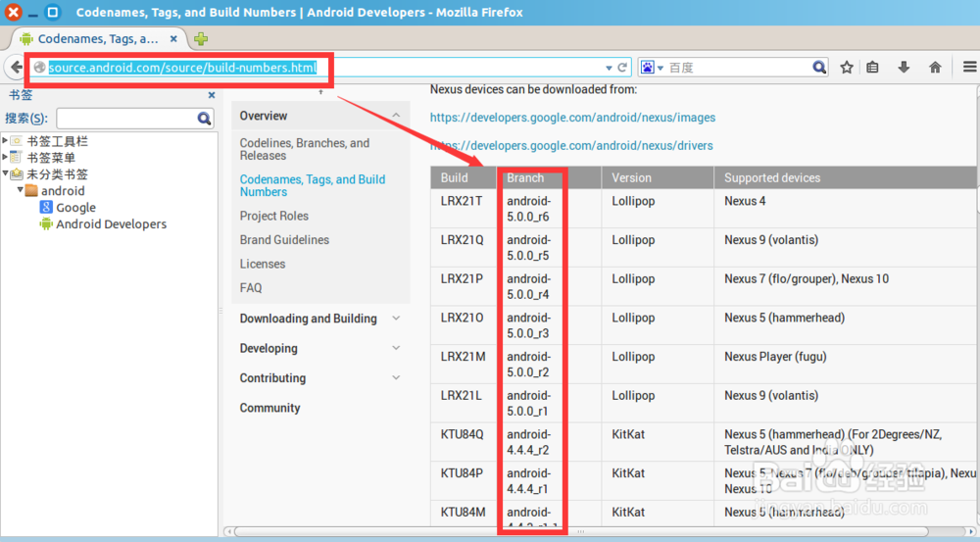Image resolution: width=980 pixels, height=542 pixels.
Task: Open a new tab with the plus icon
Action: click(201, 39)
